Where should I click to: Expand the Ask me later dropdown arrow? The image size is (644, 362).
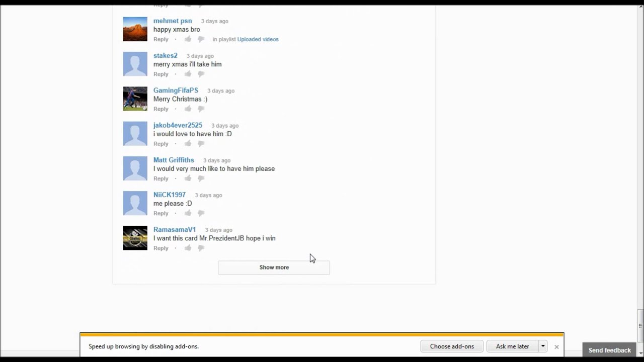pyautogui.click(x=543, y=346)
